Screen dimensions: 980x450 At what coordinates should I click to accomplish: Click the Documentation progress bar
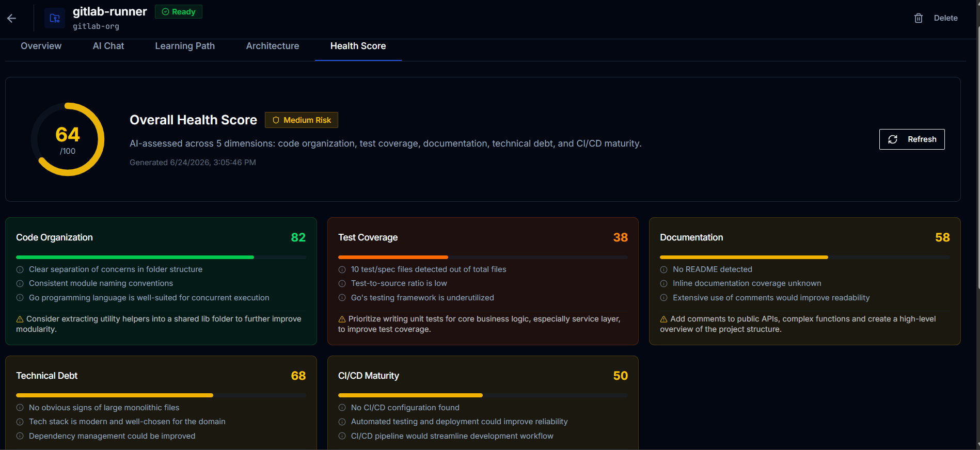pyautogui.click(x=805, y=257)
